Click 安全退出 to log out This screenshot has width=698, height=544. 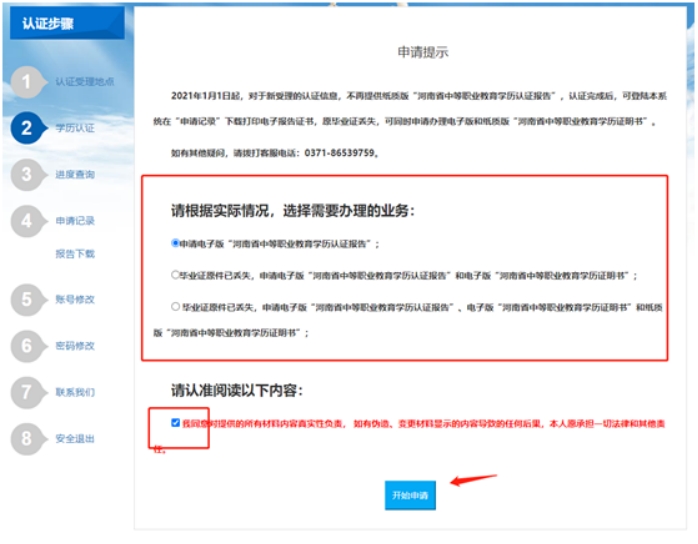75,439
